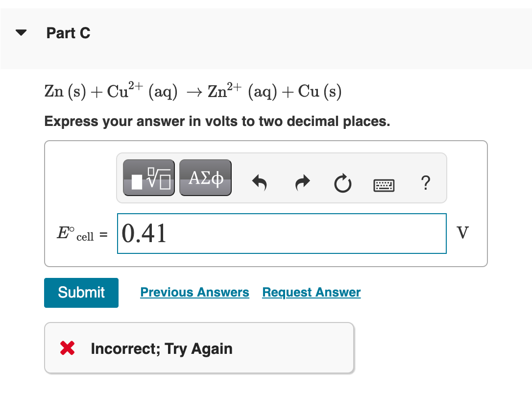This screenshot has width=532, height=397.
Task: Open Previous Answers
Action: pos(194,292)
